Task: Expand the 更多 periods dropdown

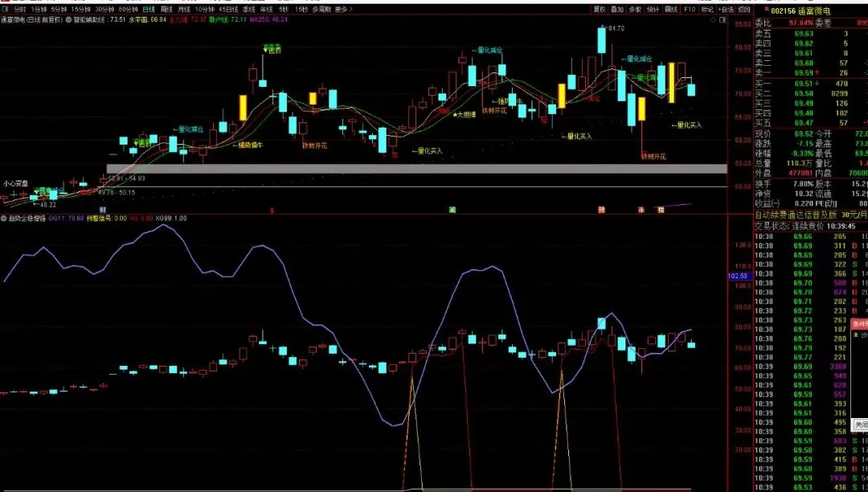Action: pyautogui.click(x=343, y=10)
